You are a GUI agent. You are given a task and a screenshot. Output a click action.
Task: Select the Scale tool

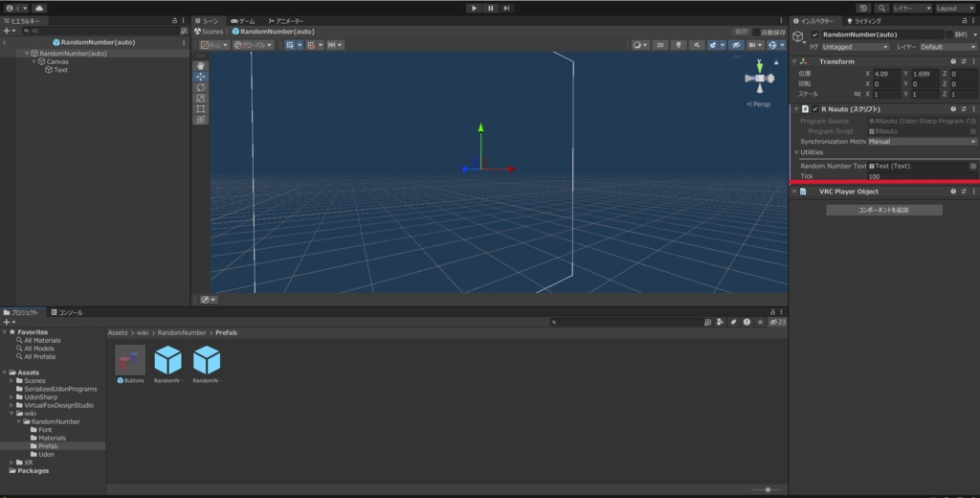click(201, 99)
